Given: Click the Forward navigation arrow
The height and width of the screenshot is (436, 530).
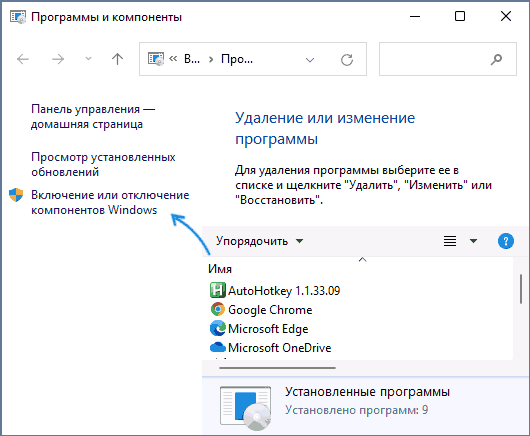Looking at the screenshot, I should [58, 59].
